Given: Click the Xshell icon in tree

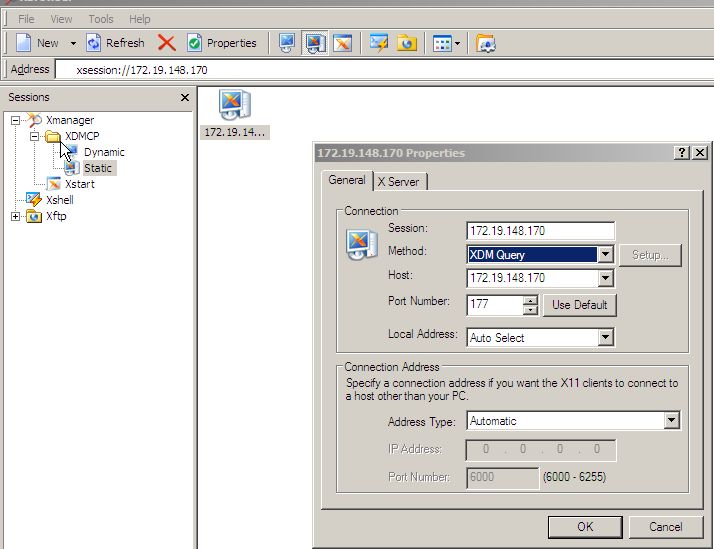Looking at the screenshot, I should [x=34, y=199].
